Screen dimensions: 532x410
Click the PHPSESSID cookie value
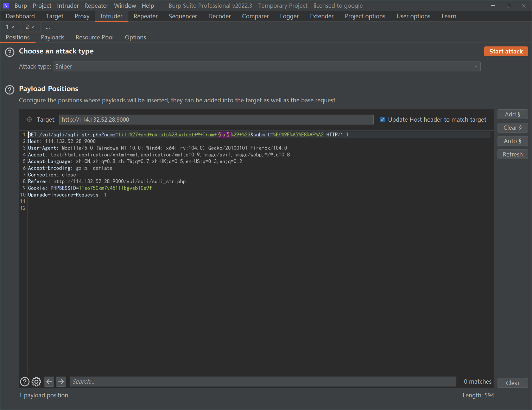point(115,188)
